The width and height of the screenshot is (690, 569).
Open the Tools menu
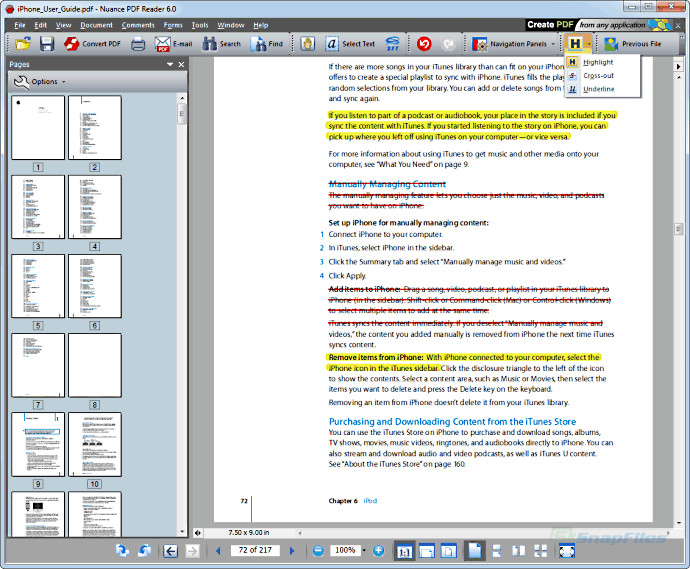pyautogui.click(x=200, y=25)
